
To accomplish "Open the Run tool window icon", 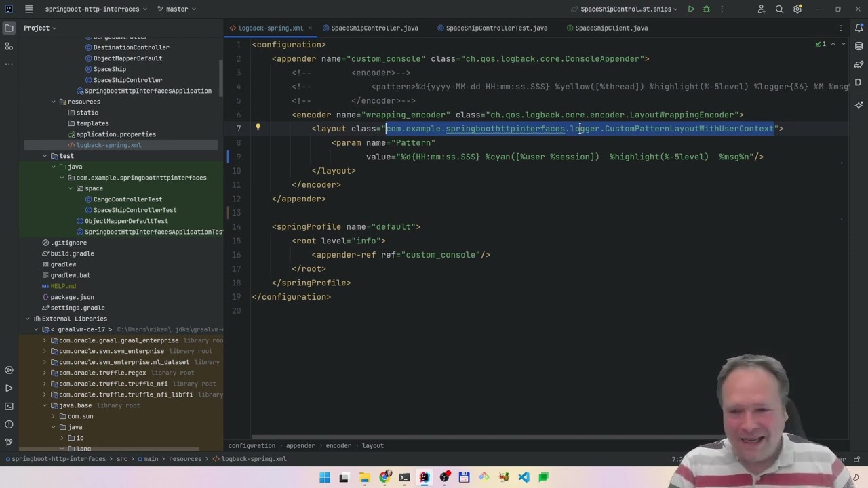I will pyautogui.click(x=9, y=388).
